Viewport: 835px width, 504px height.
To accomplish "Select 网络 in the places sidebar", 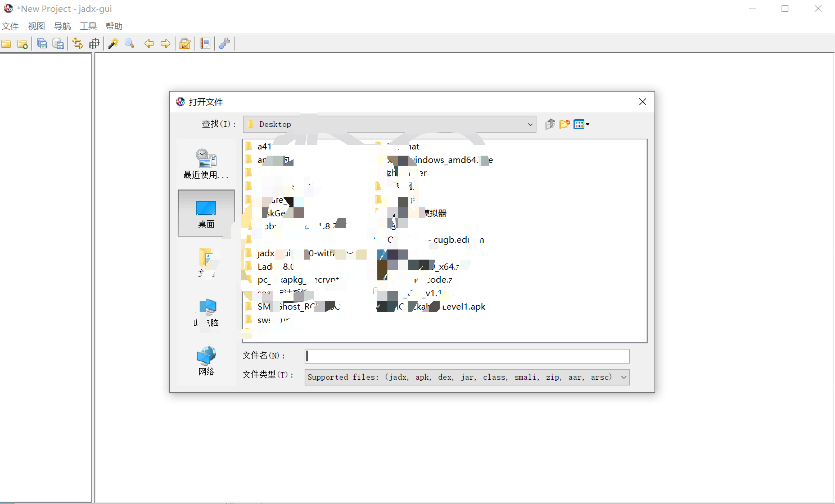I will (x=206, y=361).
